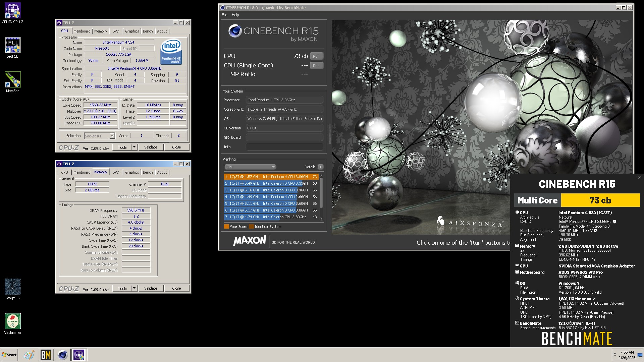This screenshot has height=362, width=644.
Task: Click the verified shield beside Max Core Frequency
Action: (x=595, y=231)
